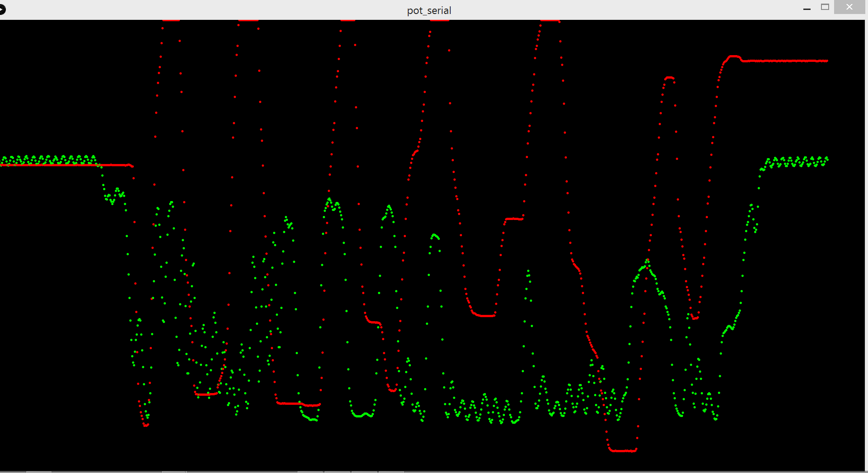868x473 pixels.
Task: Click the pot_serial title text
Action: point(429,10)
